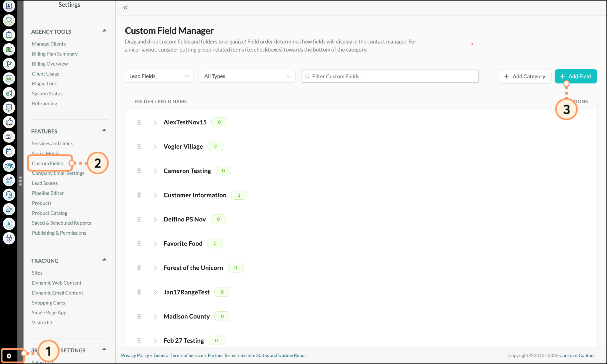Screen dimensions: 607x364
Task: Click the user with star icon
Action: pos(9,209)
